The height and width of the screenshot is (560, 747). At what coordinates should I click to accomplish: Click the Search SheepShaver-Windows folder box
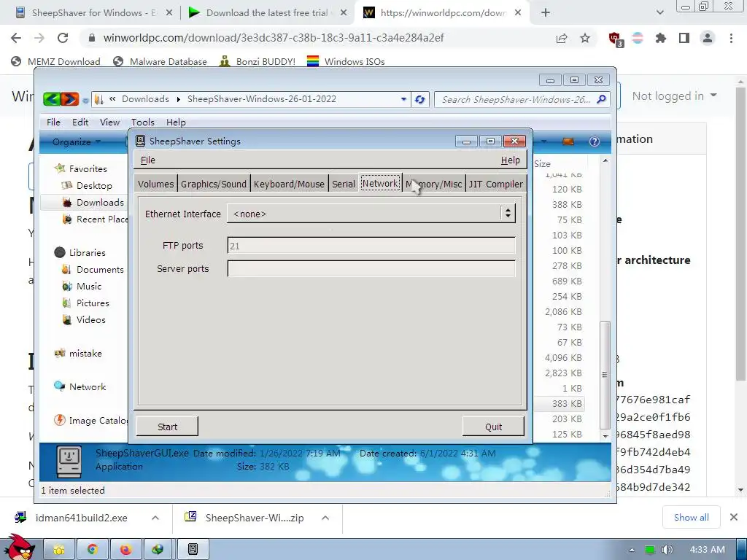point(516,99)
